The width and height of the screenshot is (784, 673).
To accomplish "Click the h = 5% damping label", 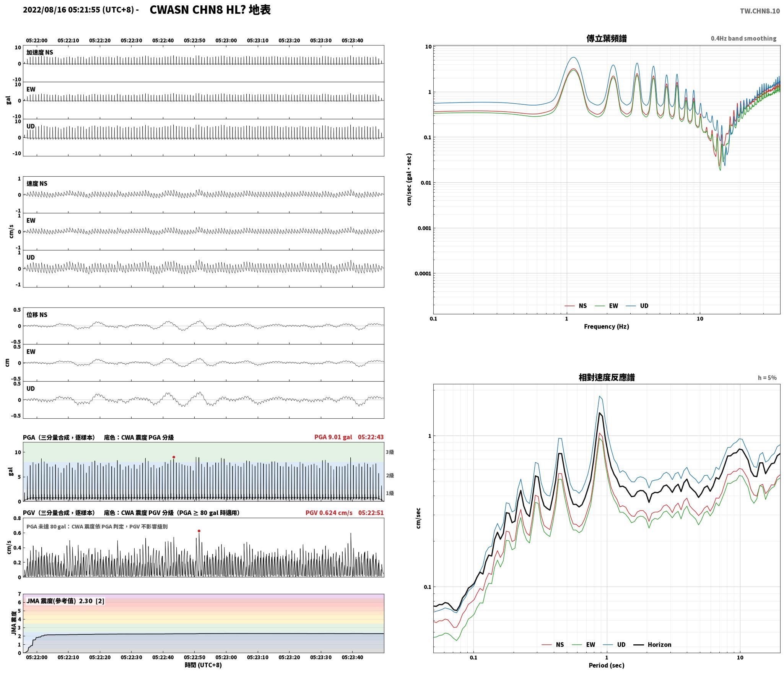I will pyautogui.click(x=767, y=377).
